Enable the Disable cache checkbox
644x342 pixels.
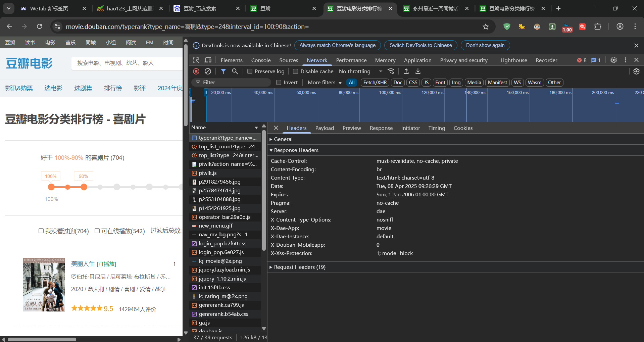click(x=295, y=71)
